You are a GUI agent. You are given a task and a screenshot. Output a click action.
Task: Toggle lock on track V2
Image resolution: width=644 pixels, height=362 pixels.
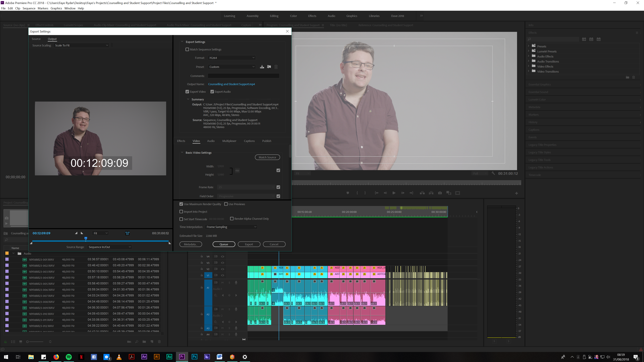click(x=202, y=269)
